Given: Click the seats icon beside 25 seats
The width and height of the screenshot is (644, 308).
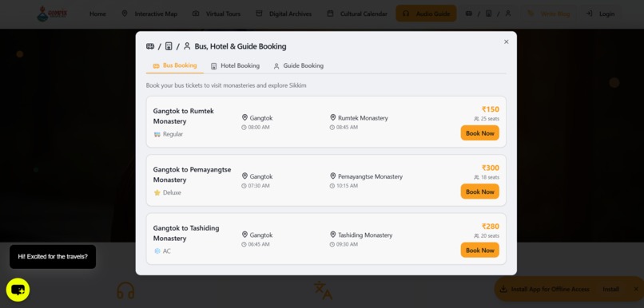Looking at the screenshot, I should [x=476, y=119].
